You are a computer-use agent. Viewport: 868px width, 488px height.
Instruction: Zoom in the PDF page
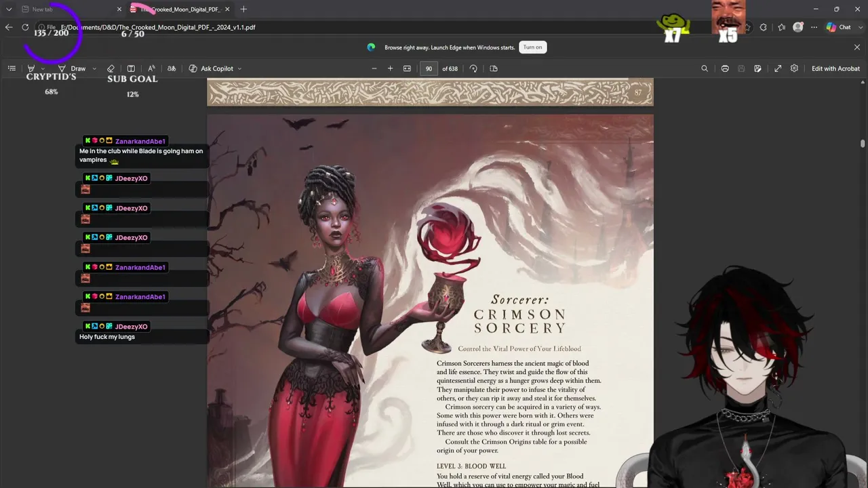[x=390, y=68]
